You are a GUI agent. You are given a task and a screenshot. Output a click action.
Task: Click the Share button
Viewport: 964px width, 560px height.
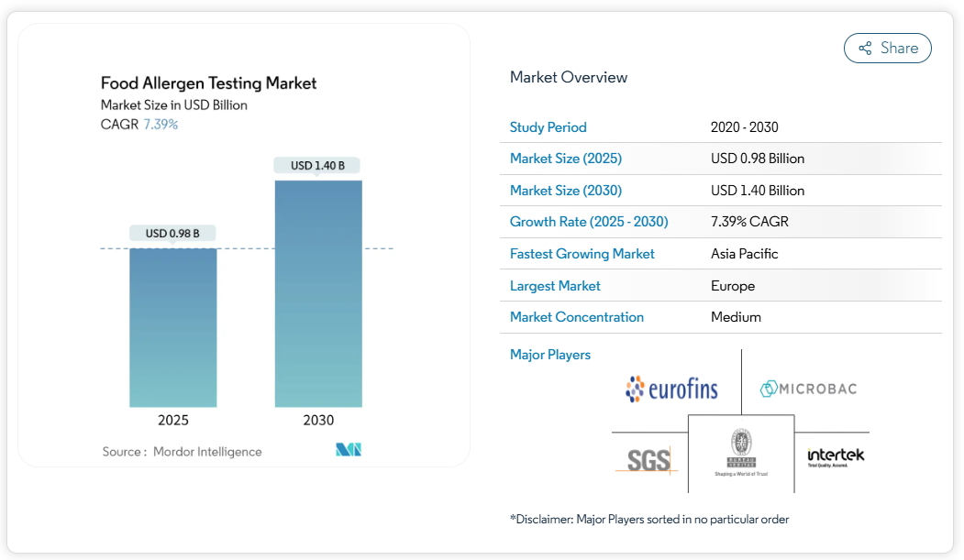click(887, 49)
